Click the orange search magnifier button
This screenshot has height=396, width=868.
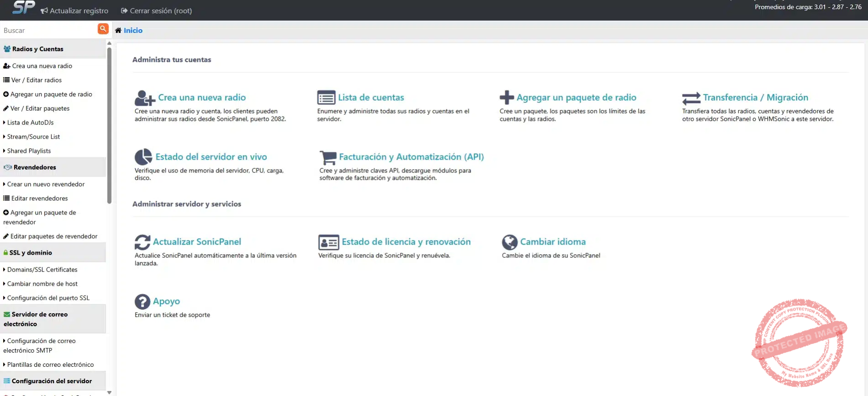pyautogui.click(x=103, y=29)
